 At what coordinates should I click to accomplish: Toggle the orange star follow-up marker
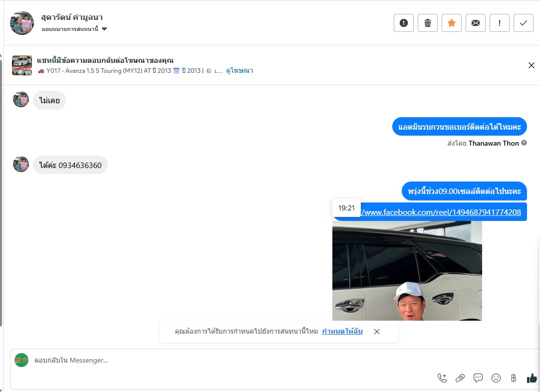point(452,23)
